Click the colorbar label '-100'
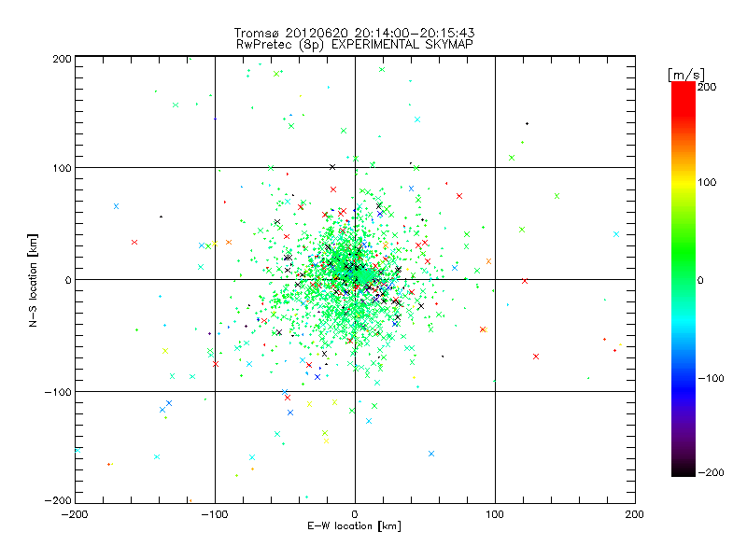This screenshot has height=560, width=747. [711, 378]
